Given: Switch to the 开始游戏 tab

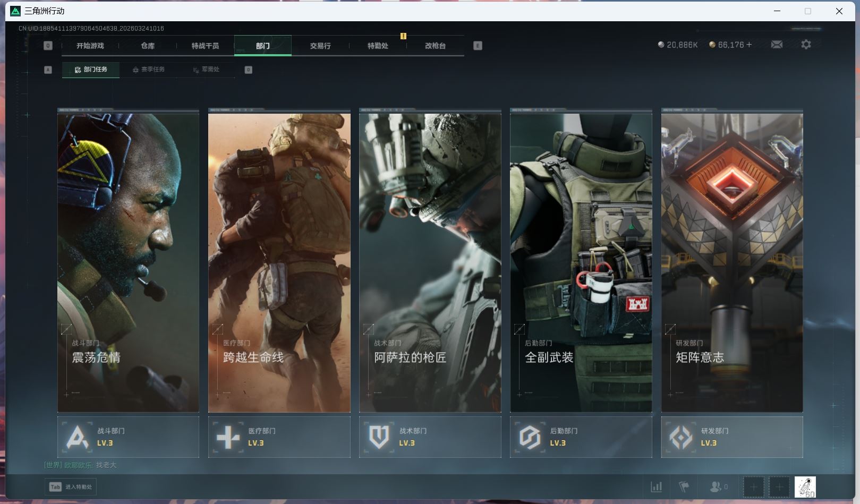Looking at the screenshot, I should click(x=90, y=46).
